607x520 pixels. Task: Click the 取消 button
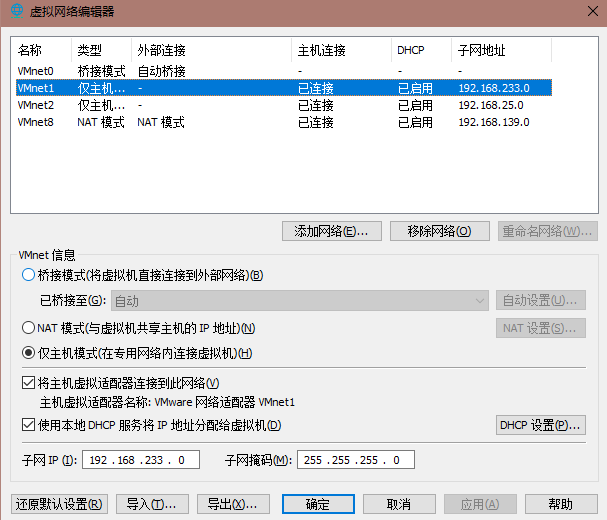click(399, 504)
